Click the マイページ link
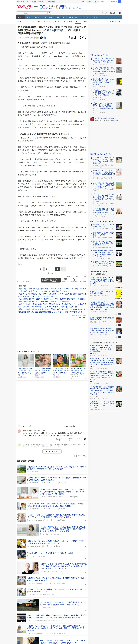 click(103, 13)
